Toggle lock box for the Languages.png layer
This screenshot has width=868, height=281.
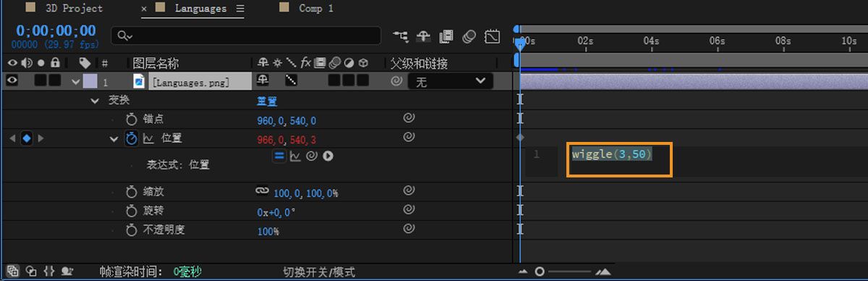click(x=54, y=81)
